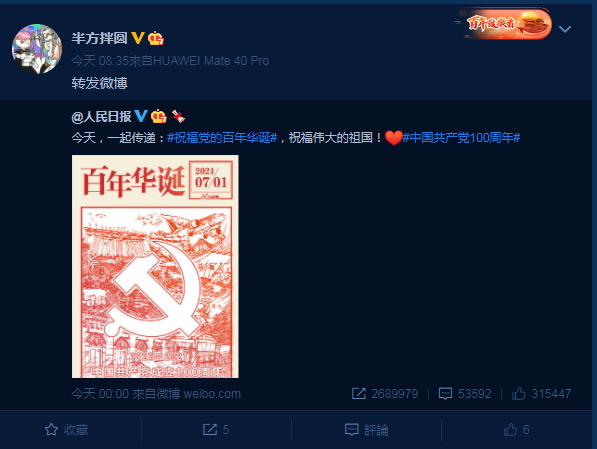
Task: Open the 半方拌圆 username link
Action: 99,38
